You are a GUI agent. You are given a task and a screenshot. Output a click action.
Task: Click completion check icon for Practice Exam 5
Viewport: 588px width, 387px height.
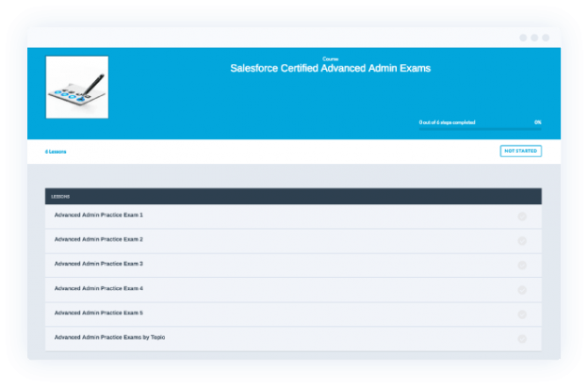click(522, 314)
